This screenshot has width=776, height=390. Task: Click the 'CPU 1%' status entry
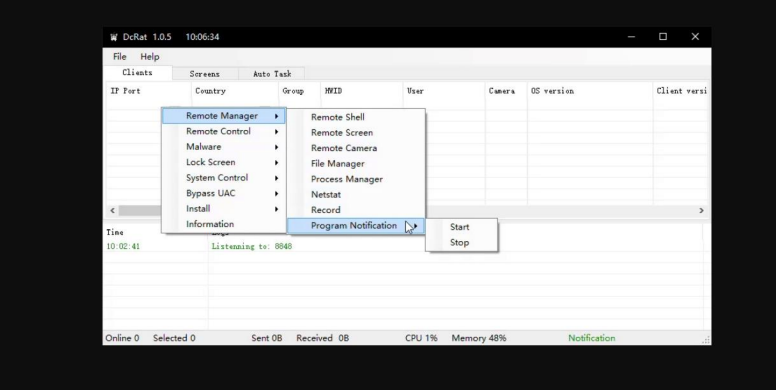pyautogui.click(x=421, y=338)
